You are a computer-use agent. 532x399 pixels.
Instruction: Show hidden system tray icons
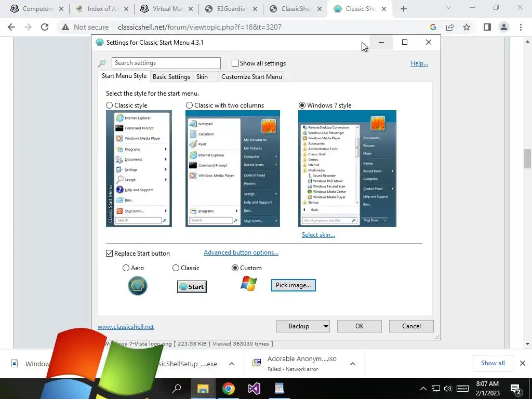pyautogui.click(x=423, y=389)
